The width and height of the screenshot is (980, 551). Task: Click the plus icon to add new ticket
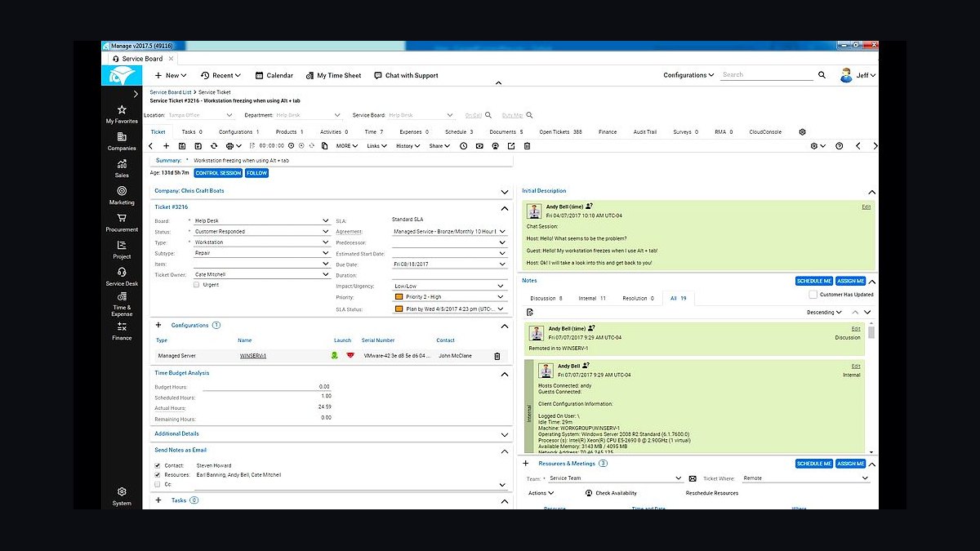[x=167, y=146]
